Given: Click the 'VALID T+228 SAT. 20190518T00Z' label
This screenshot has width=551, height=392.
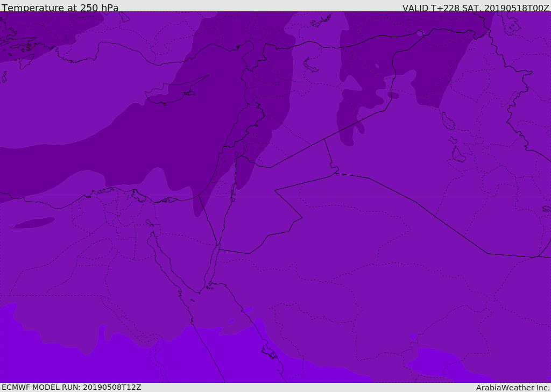Looking at the screenshot, I should click(x=476, y=8).
